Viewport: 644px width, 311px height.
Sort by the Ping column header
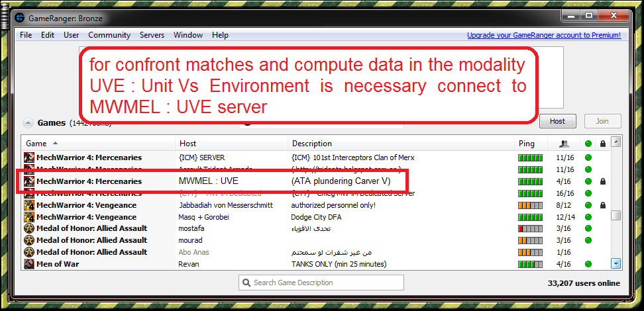tap(531, 144)
